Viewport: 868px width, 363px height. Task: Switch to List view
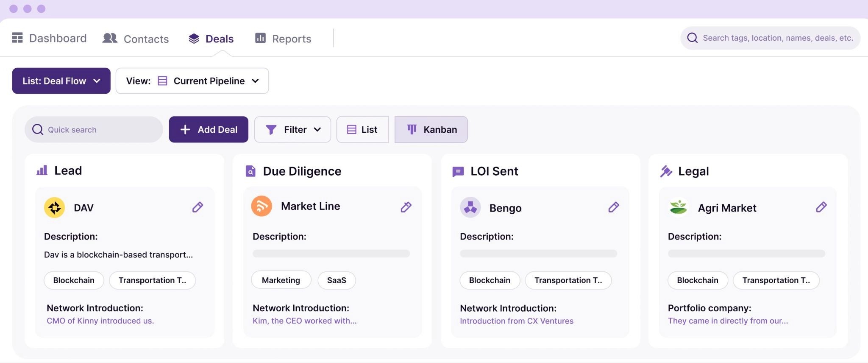362,129
